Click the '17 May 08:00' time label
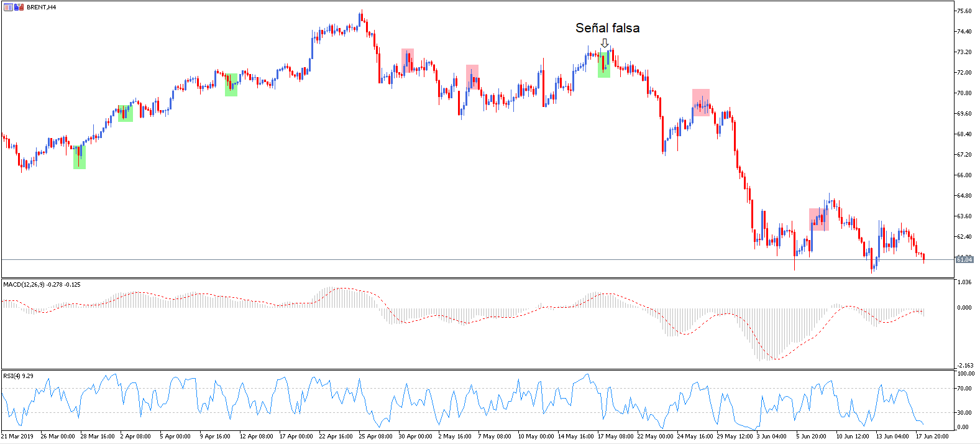The width and height of the screenshot is (980, 444). click(616, 437)
